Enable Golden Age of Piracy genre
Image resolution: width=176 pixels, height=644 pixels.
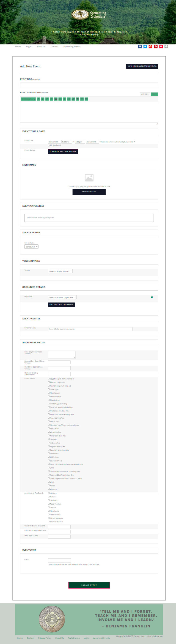tap(49, 404)
